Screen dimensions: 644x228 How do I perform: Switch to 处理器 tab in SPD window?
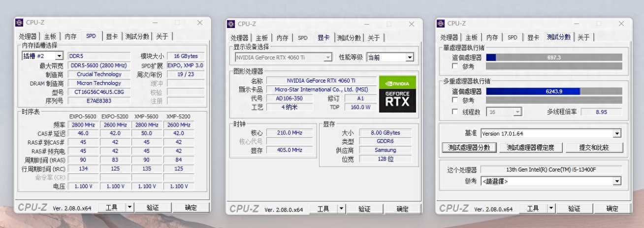click(x=28, y=36)
